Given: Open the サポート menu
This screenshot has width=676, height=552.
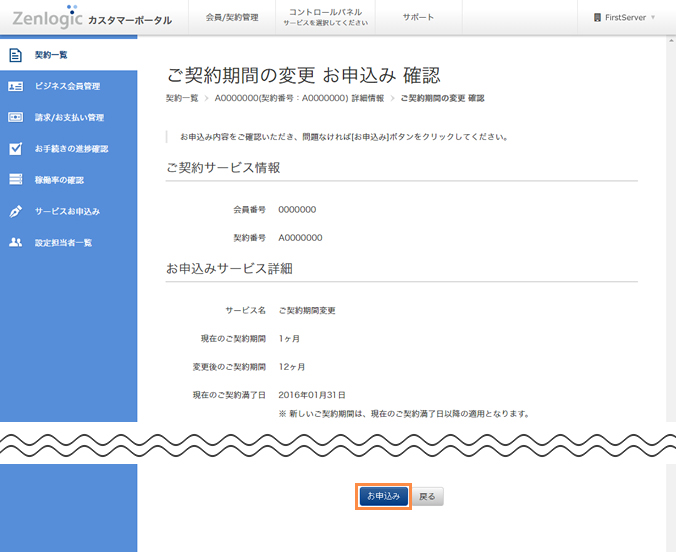Looking at the screenshot, I should 418,18.
